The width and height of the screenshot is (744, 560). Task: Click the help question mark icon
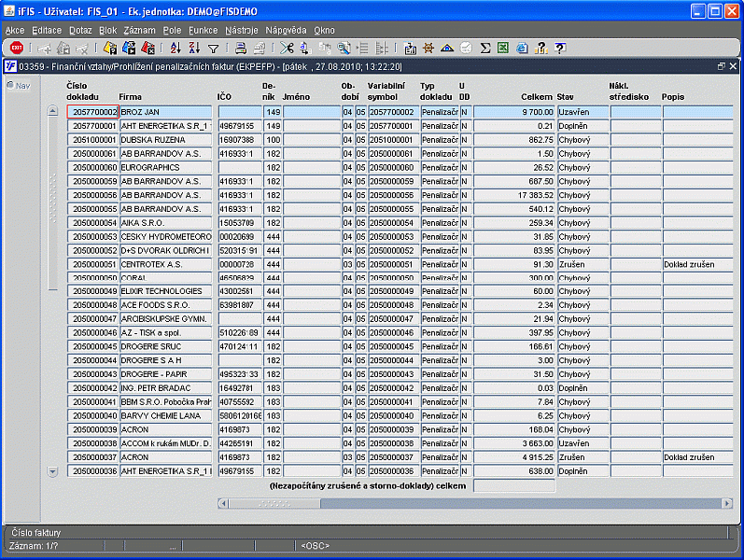tap(559, 48)
